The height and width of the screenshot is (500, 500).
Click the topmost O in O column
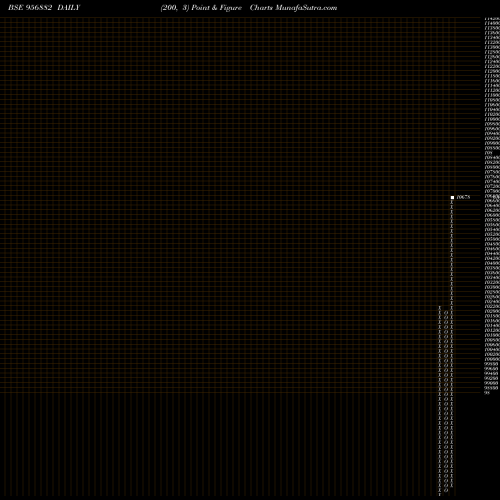click(x=446, y=312)
